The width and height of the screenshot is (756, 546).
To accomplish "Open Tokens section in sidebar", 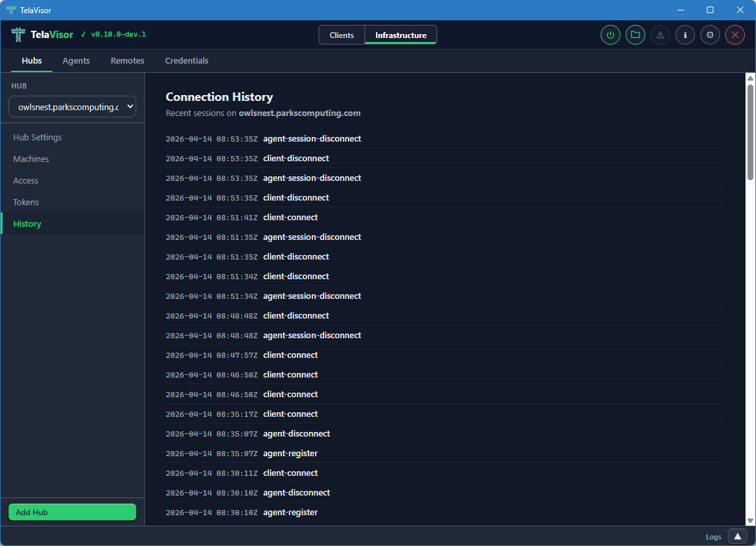I will [x=26, y=203].
